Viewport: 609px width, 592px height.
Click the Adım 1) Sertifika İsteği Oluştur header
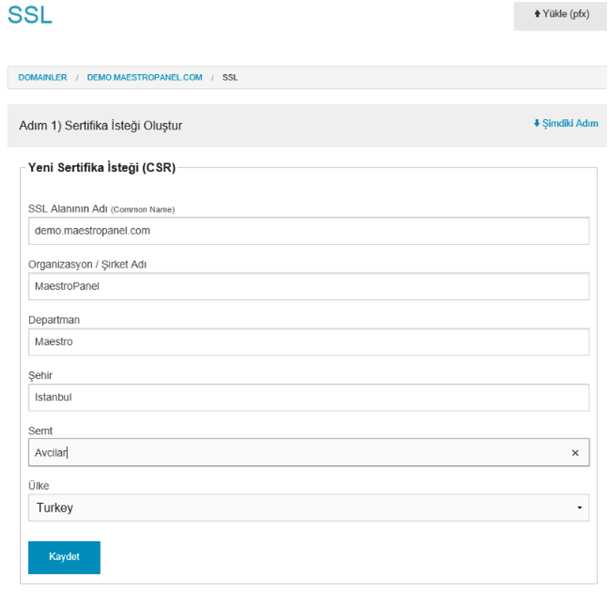click(x=101, y=125)
